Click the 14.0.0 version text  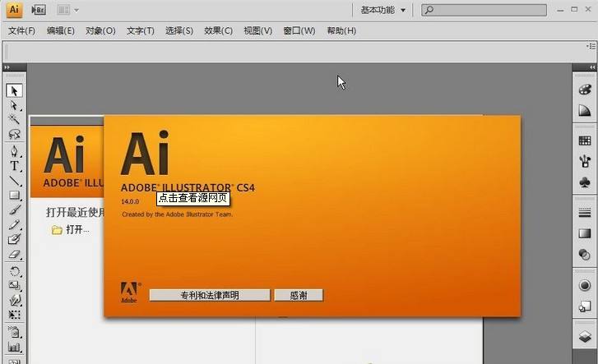[131, 201]
